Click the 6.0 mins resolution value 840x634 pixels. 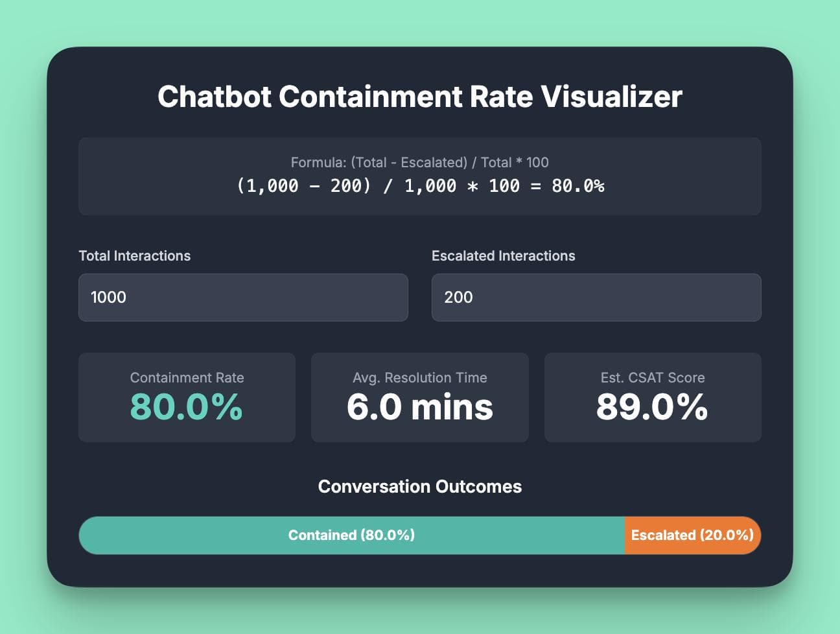click(x=420, y=407)
